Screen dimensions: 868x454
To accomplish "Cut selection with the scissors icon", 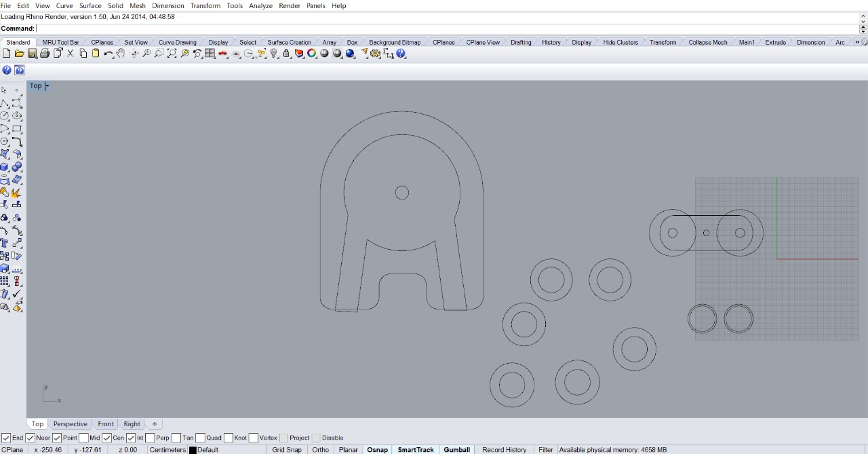I will click(71, 54).
